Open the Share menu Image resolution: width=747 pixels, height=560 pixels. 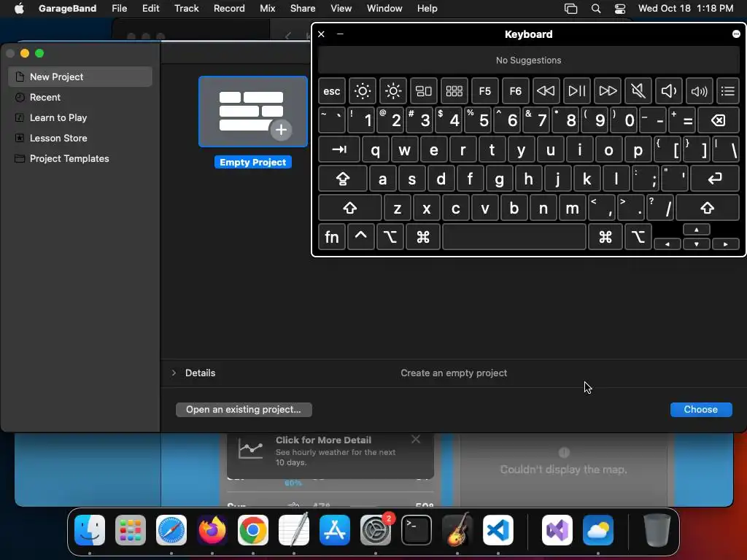click(x=303, y=8)
